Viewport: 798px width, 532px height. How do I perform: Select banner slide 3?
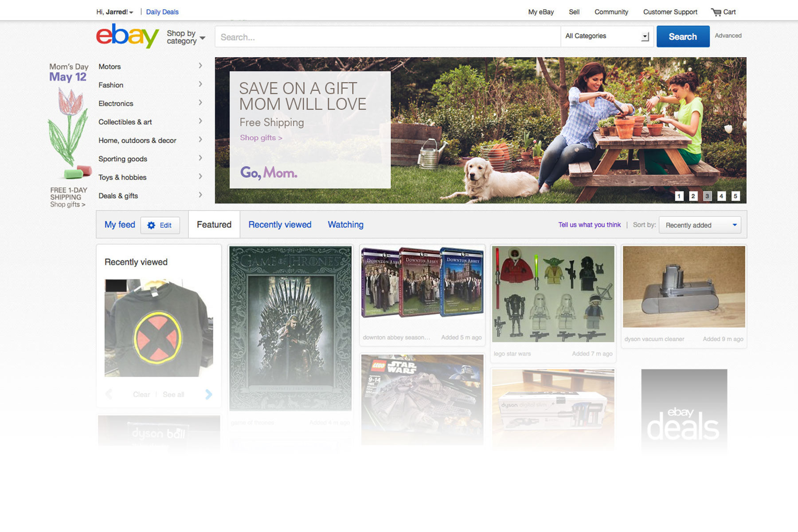pyautogui.click(x=708, y=196)
